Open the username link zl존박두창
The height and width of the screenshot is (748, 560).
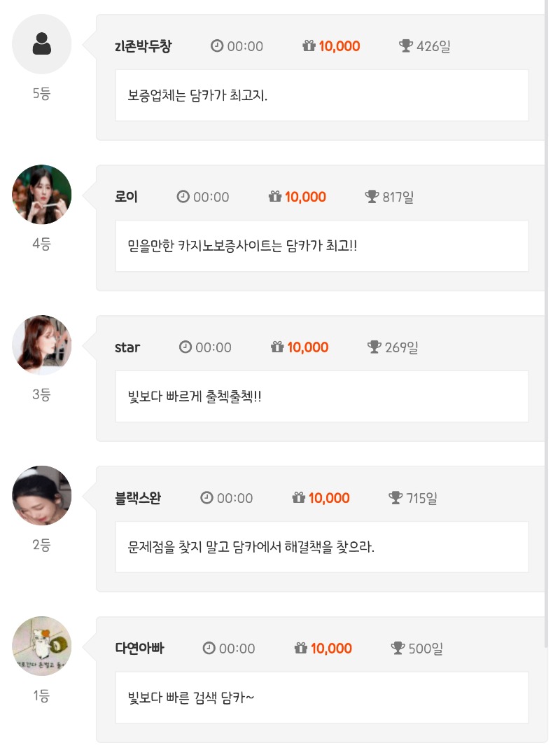click(143, 46)
